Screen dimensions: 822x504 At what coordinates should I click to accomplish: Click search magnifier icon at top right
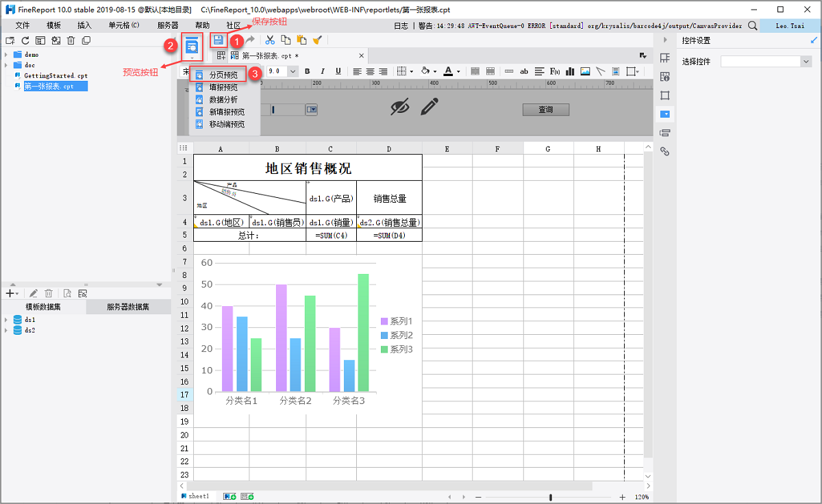point(752,25)
